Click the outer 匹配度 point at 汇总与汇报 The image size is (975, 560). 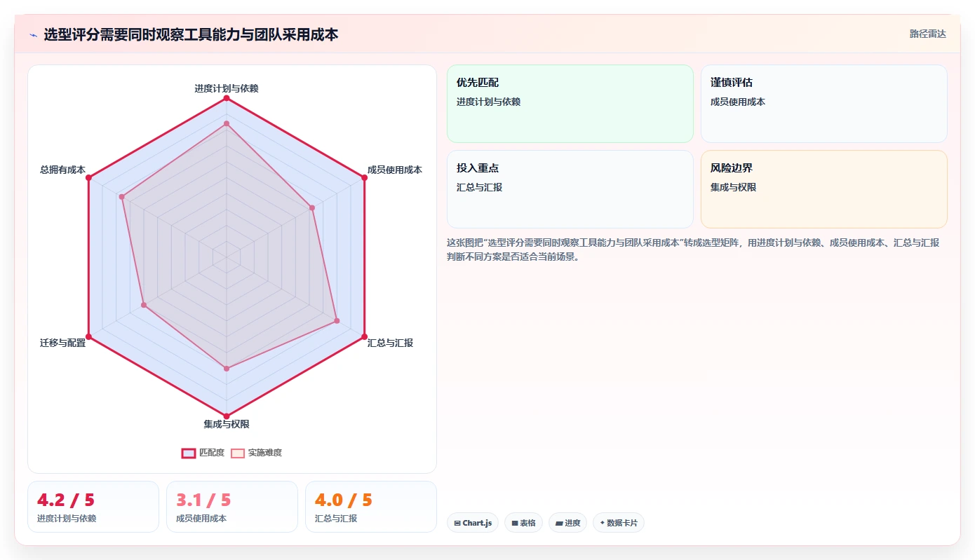tap(364, 337)
